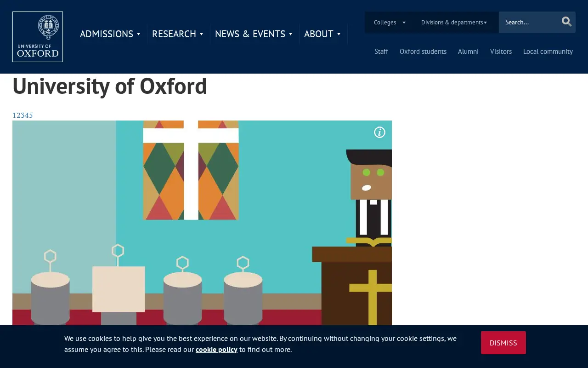Expand the About menu
The image size is (588, 368).
323,34
